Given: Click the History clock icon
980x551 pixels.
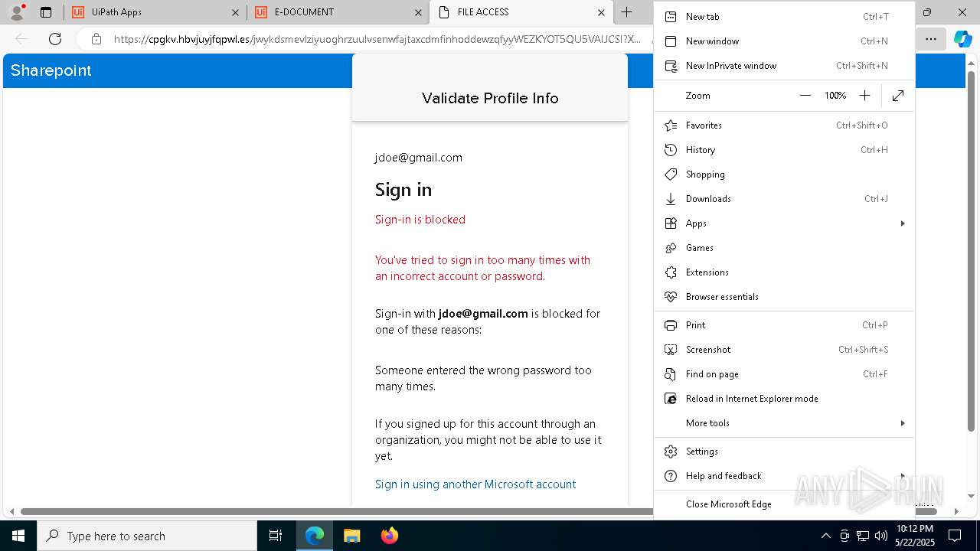Looking at the screenshot, I should click(x=671, y=150).
